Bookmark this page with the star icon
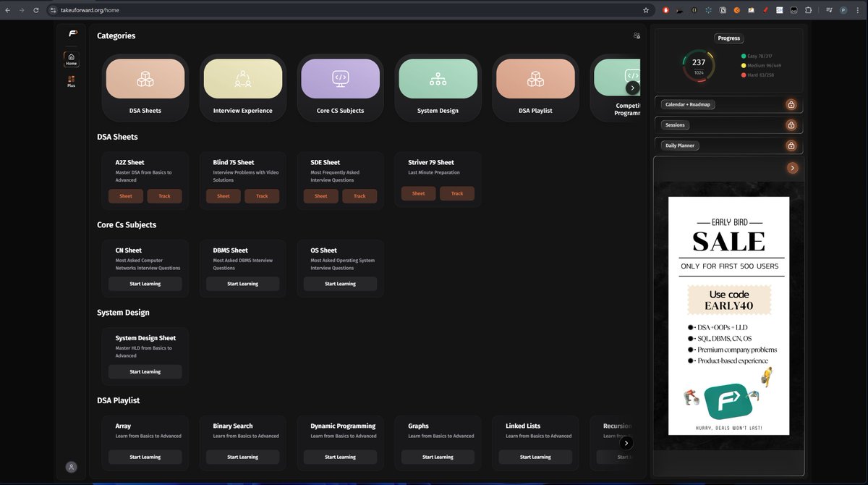Image resolution: width=868 pixels, height=485 pixels. [x=646, y=10]
